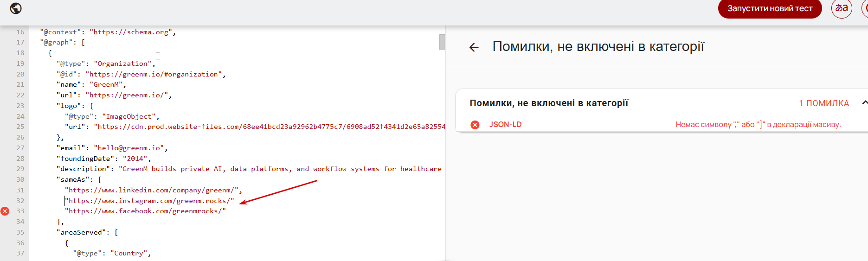This screenshot has width=868, height=261.
Task: Open the language selector icon
Action: point(842,8)
